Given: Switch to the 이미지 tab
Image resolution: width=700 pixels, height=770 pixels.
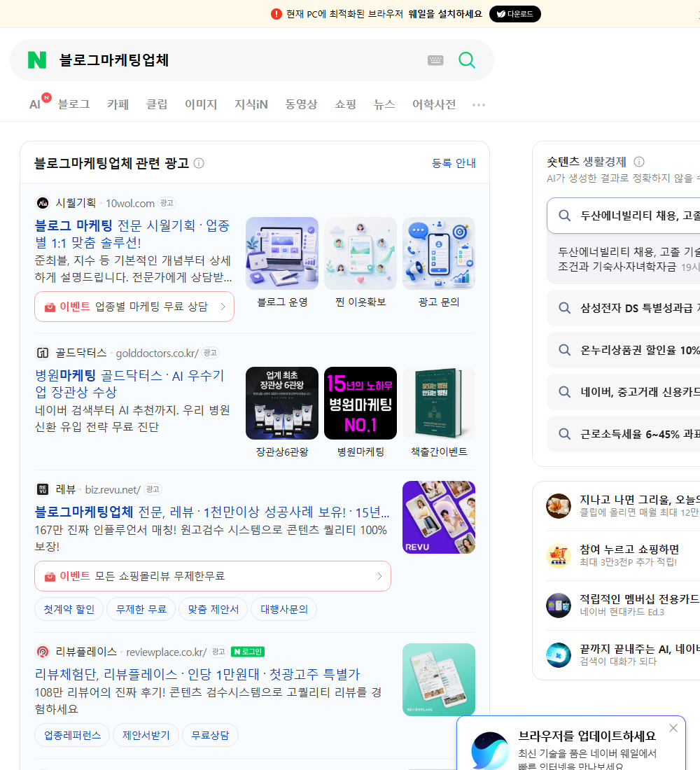Looking at the screenshot, I should [x=201, y=104].
